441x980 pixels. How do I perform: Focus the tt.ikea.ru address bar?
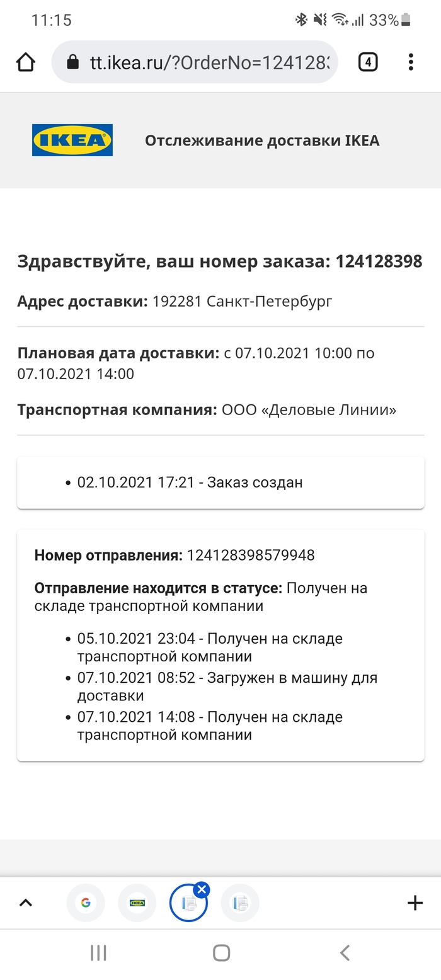pos(208,62)
